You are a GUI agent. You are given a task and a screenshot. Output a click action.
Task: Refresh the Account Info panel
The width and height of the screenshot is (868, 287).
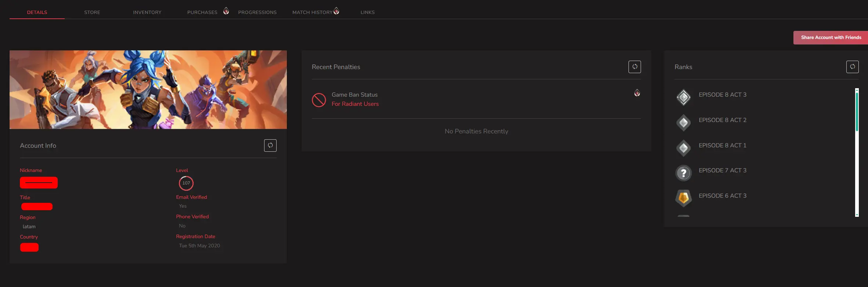tap(270, 146)
